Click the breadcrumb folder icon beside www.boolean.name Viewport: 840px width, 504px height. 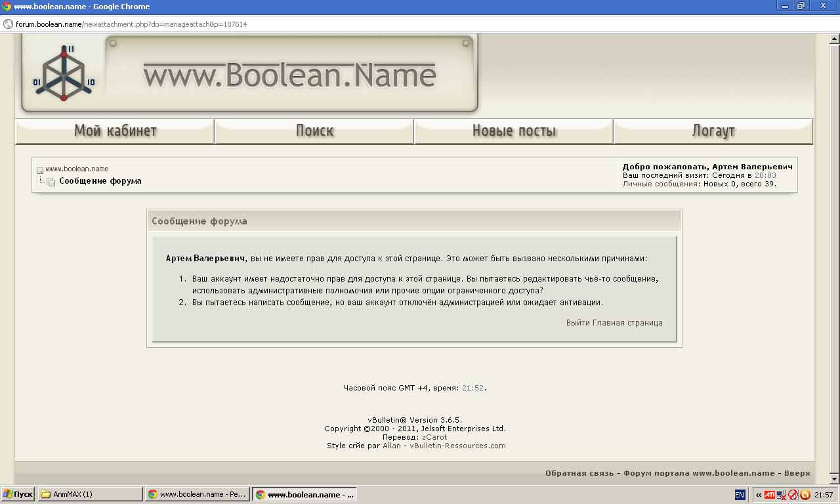(40, 170)
